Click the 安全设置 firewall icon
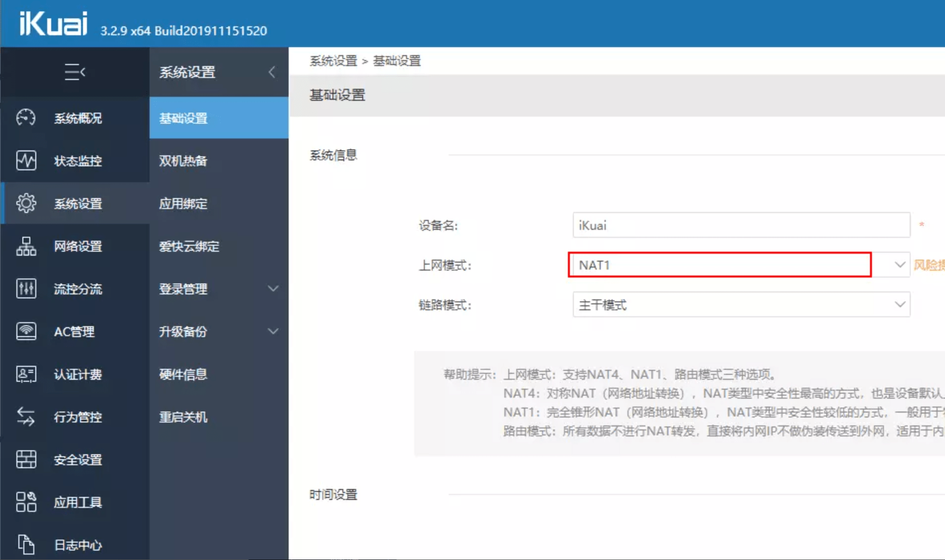 click(x=26, y=460)
